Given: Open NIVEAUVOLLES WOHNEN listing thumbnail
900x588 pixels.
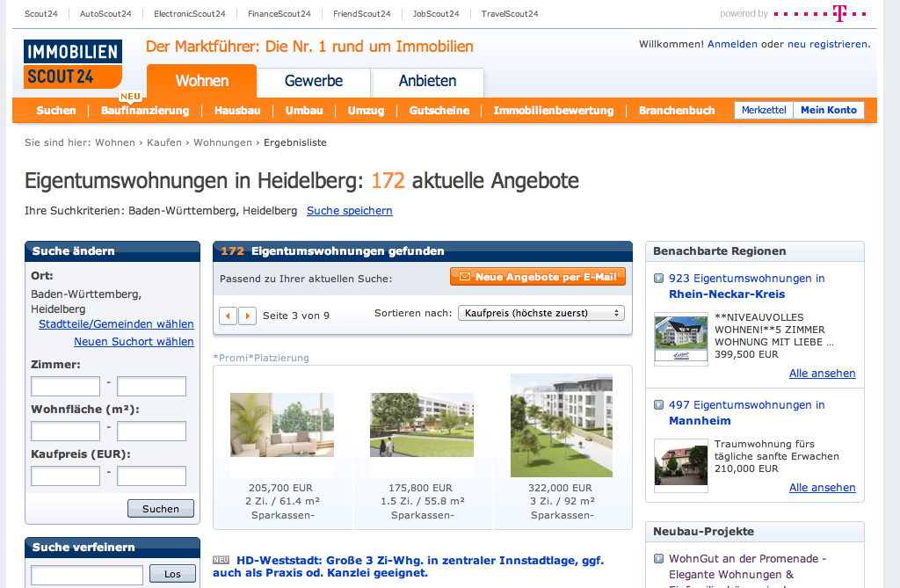Looking at the screenshot, I should click(x=681, y=338).
